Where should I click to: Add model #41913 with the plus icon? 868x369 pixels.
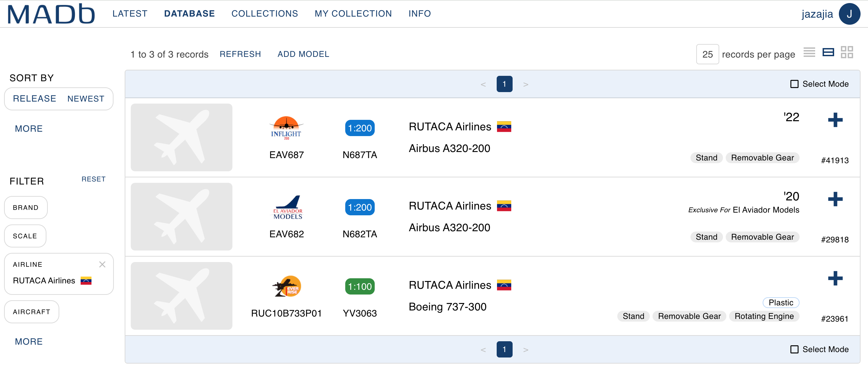coord(835,120)
